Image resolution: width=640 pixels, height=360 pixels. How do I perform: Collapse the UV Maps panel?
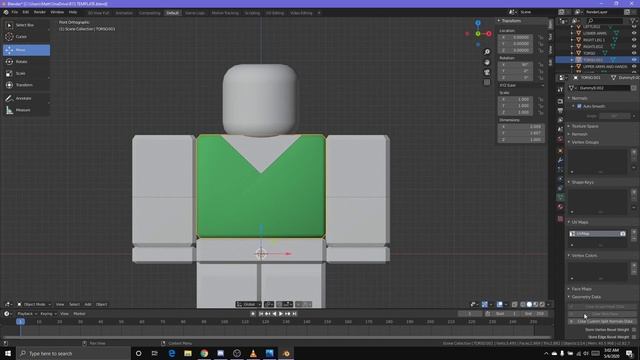[x=580, y=222]
